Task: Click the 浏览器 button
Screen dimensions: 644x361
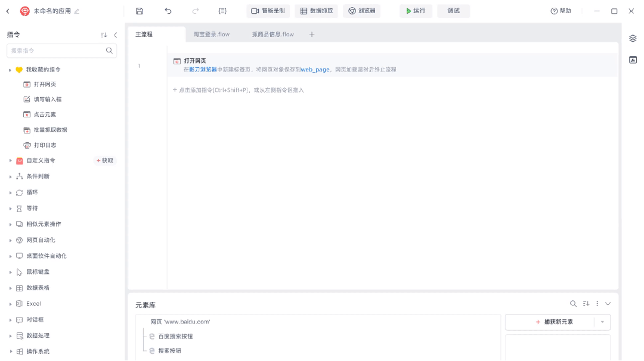Action: click(362, 11)
